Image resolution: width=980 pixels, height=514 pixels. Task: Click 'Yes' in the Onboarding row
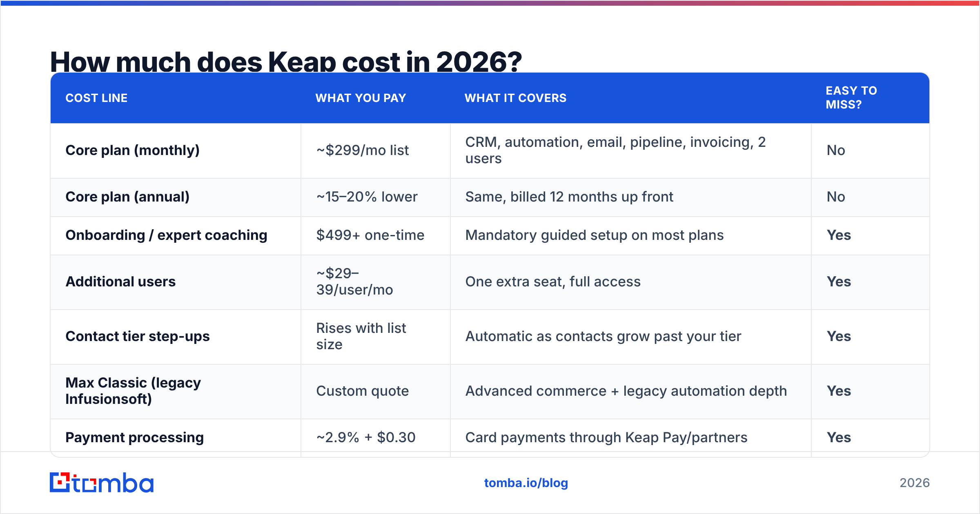(x=839, y=235)
